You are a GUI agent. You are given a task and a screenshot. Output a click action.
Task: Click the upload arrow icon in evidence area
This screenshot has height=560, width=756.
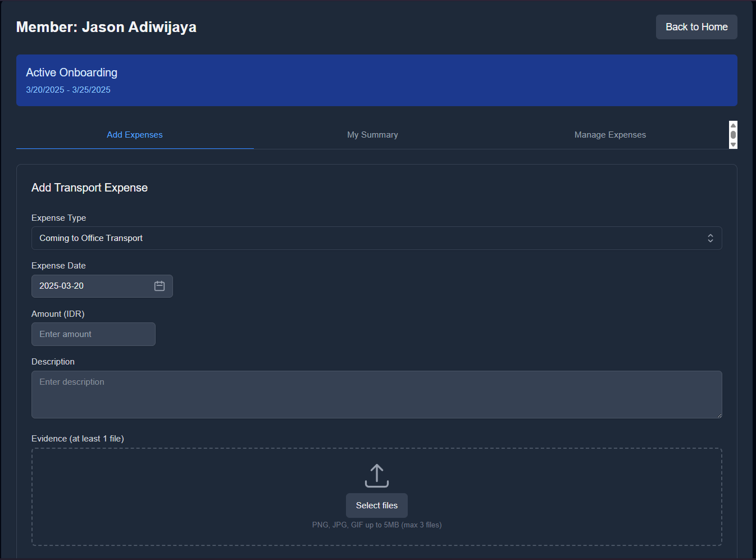coord(376,476)
